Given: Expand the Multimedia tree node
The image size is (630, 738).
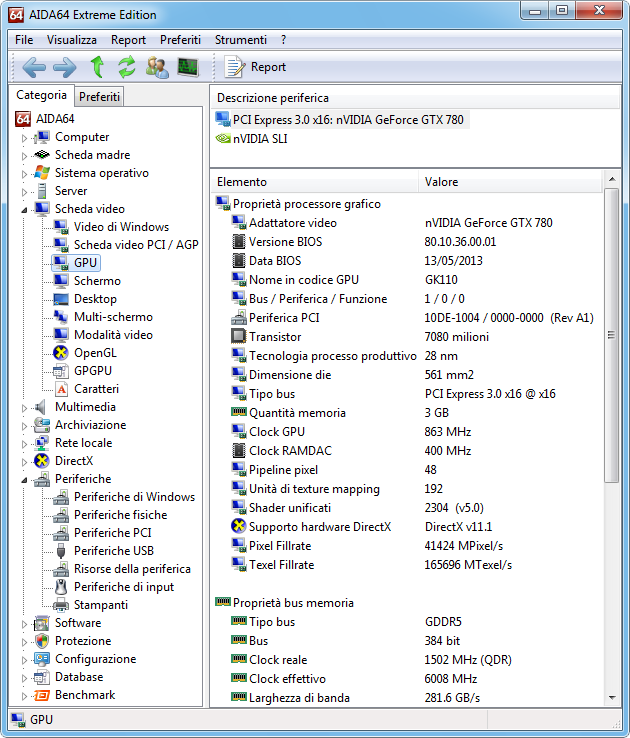Looking at the screenshot, I should (x=24, y=408).
